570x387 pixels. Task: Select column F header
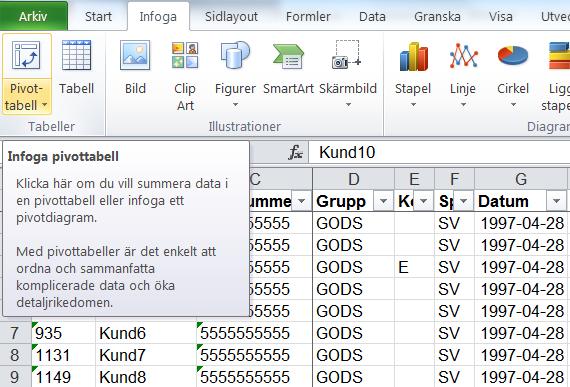455,179
